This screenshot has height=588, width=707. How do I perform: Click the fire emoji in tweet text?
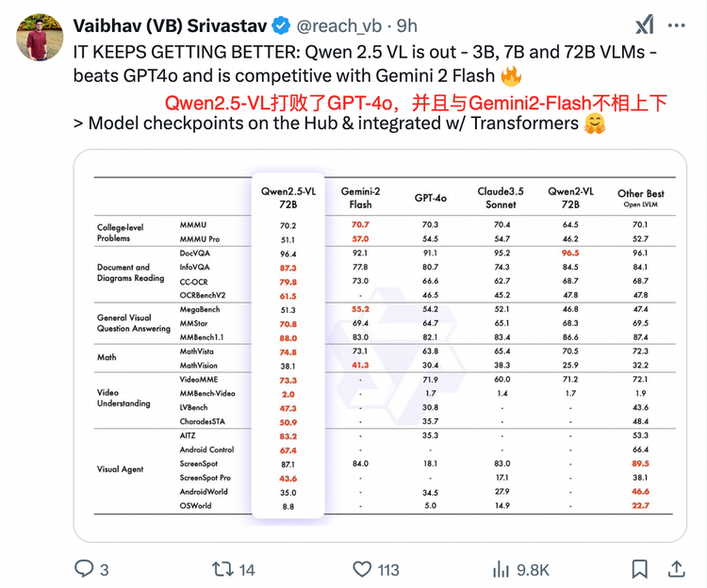[x=511, y=76]
